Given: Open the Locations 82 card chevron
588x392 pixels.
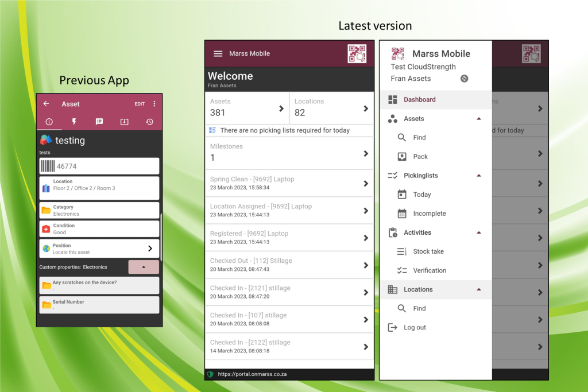Looking at the screenshot, I should (x=366, y=108).
